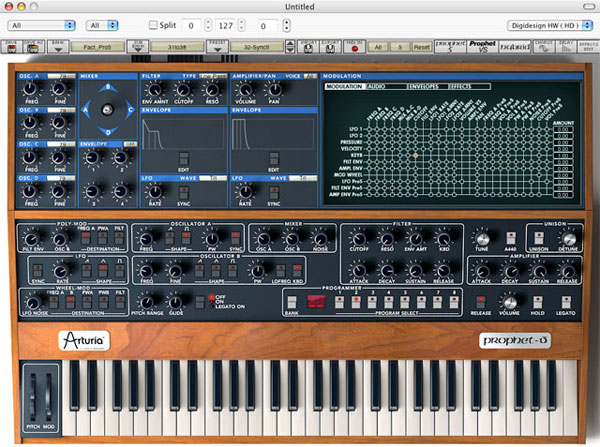Click the Filter Cutoff knob in VS section

[x=183, y=90]
